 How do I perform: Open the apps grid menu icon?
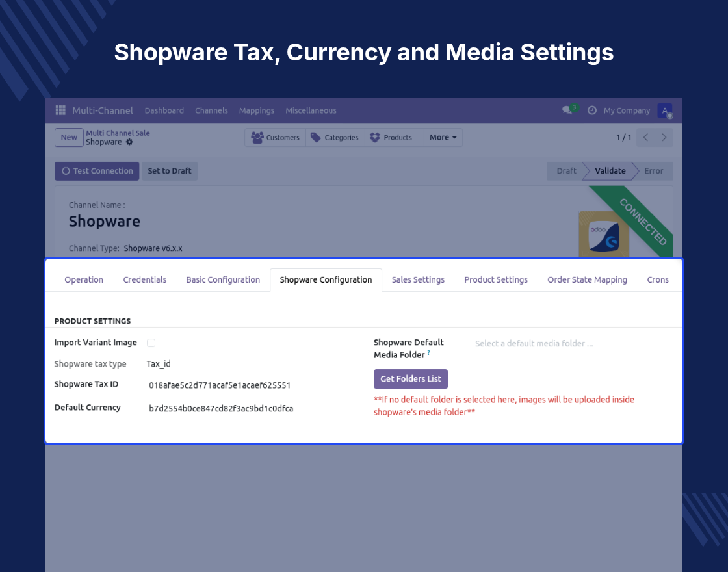[60, 110]
